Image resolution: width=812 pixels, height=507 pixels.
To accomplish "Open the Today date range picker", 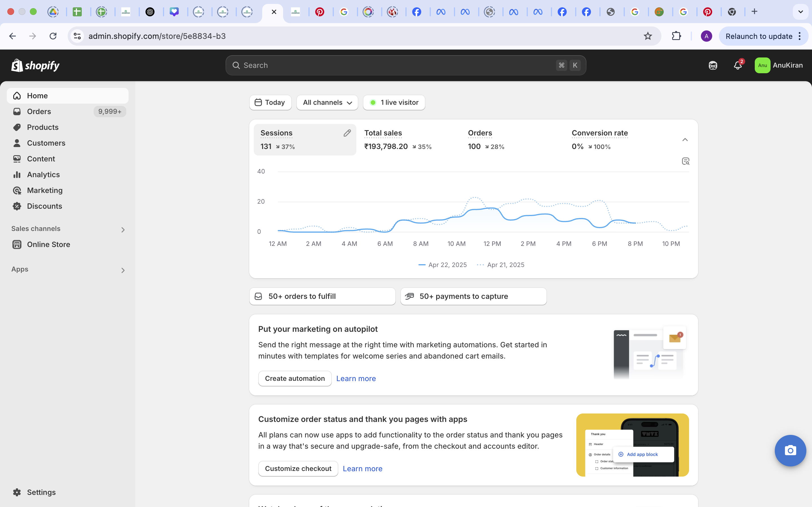I will (270, 102).
